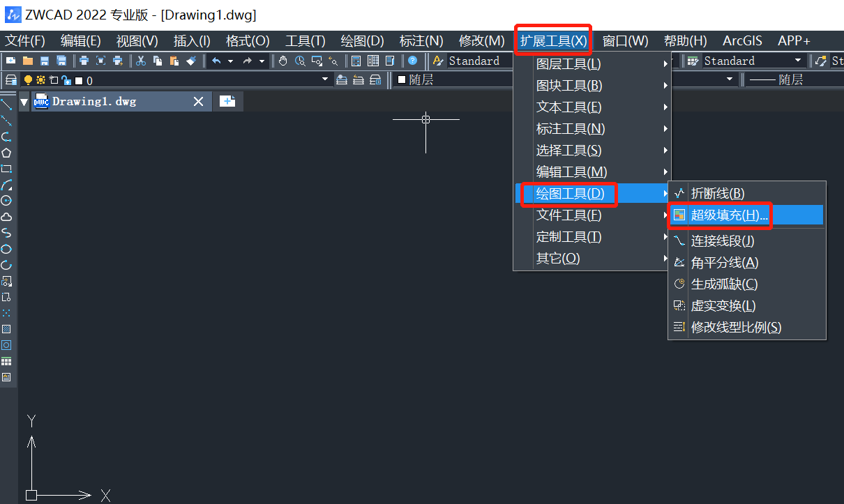This screenshot has width=844, height=504.
Task: Click the Match Properties brush icon
Action: [x=191, y=61]
